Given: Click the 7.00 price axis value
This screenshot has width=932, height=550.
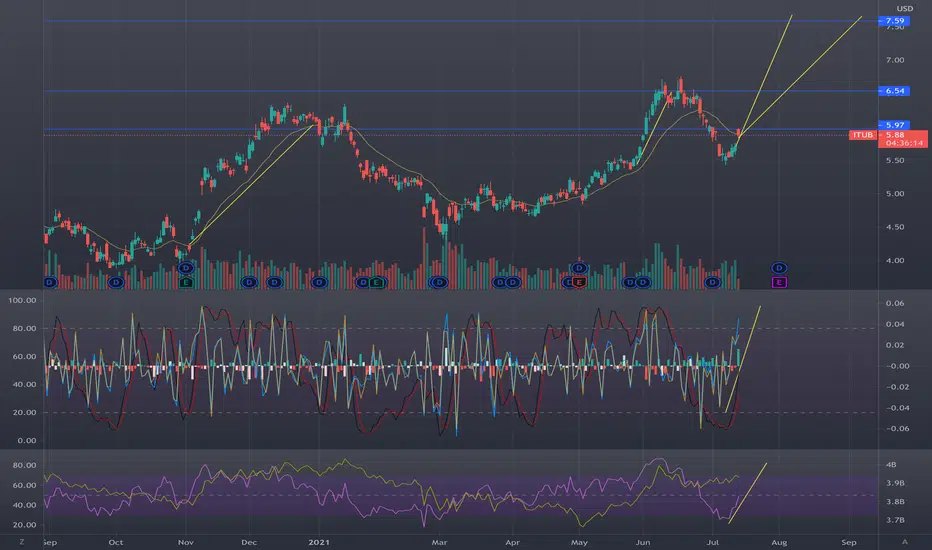Looking at the screenshot, I should pyautogui.click(x=895, y=60).
